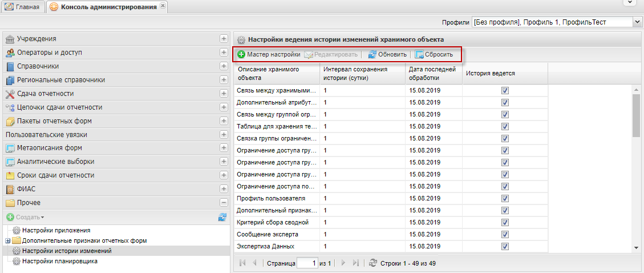Toggle checkbox for Экспертиза Данных

[x=505, y=247]
